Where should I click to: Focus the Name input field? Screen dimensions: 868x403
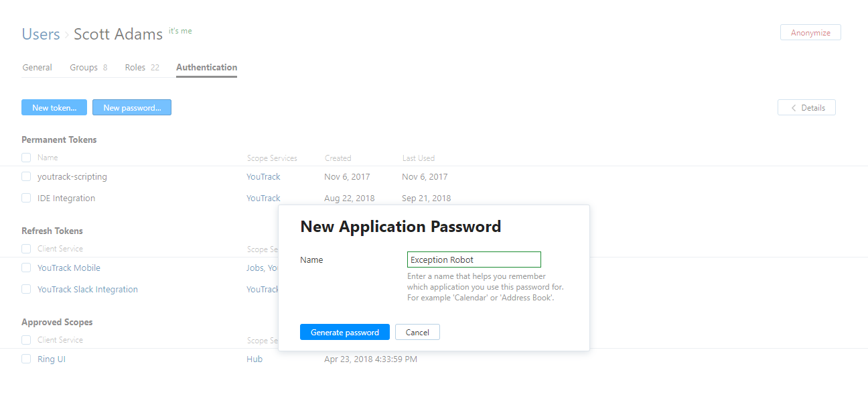[x=474, y=260]
